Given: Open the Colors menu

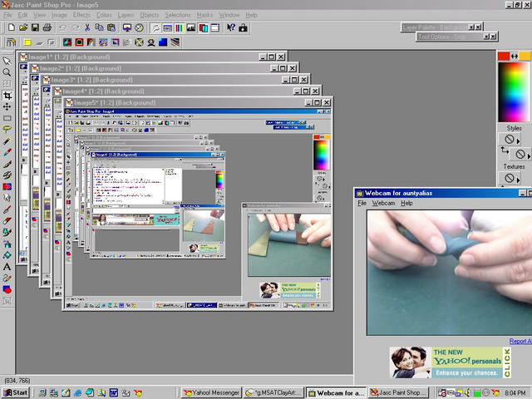Looking at the screenshot, I should pyautogui.click(x=104, y=15).
